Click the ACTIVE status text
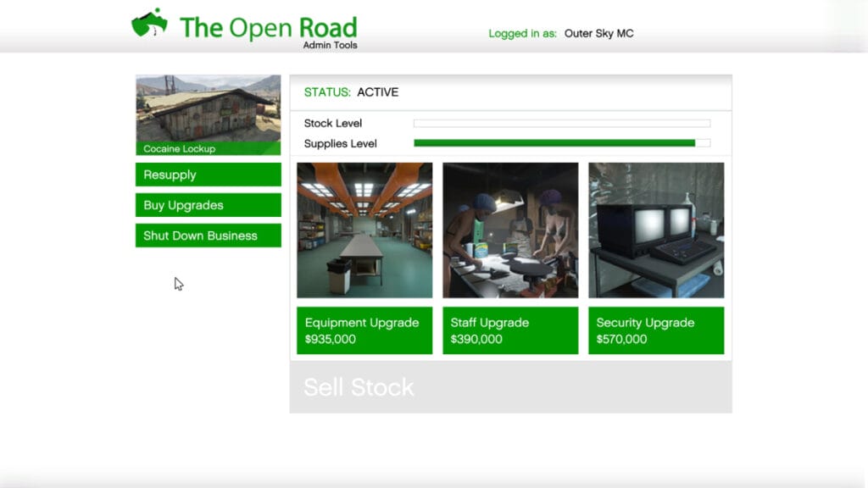The width and height of the screenshot is (868, 488). click(377, 92)
